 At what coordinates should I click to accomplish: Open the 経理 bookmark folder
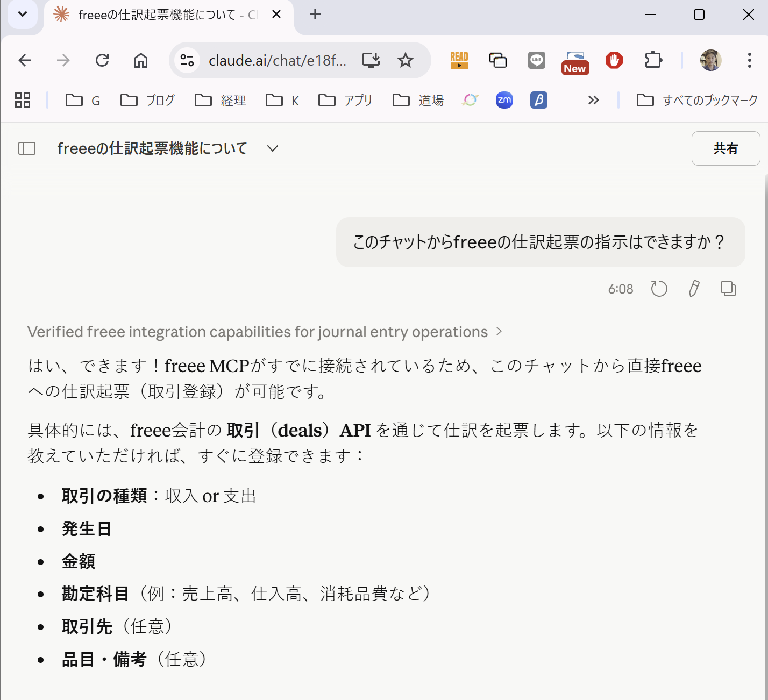221,100
